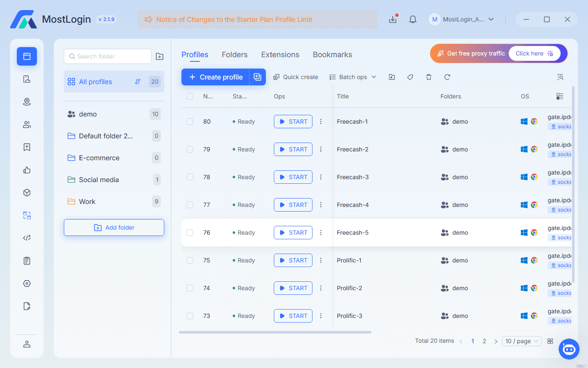The height and width of the screenshot is (368, 588).
Task: Check the box for profile 80
Action: [x=190, y=122]
